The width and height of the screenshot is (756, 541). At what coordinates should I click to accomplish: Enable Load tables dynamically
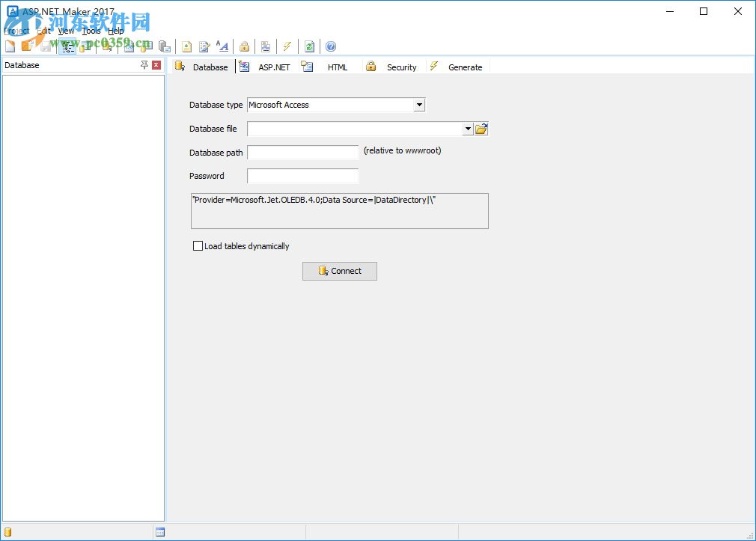(x=198, y=245)
